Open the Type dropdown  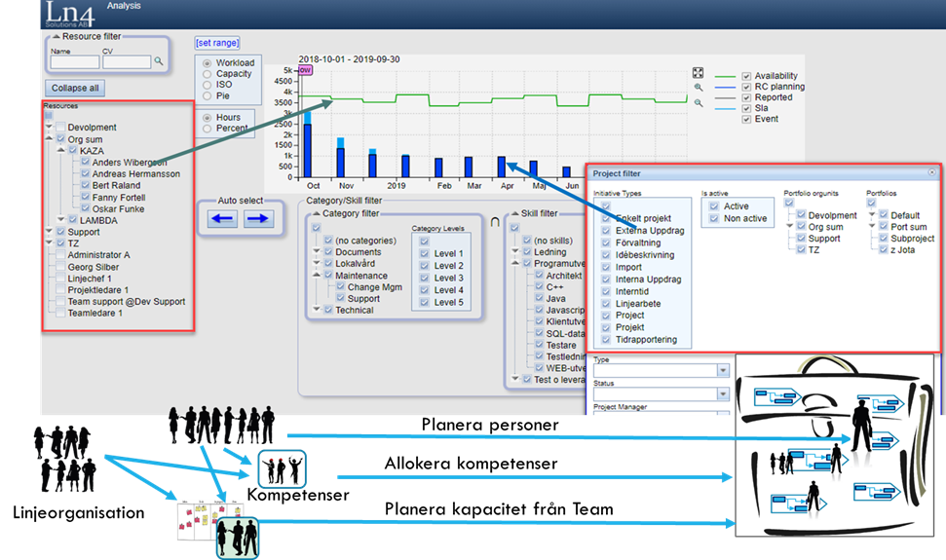pyautogui.click(x=723, y=370)
